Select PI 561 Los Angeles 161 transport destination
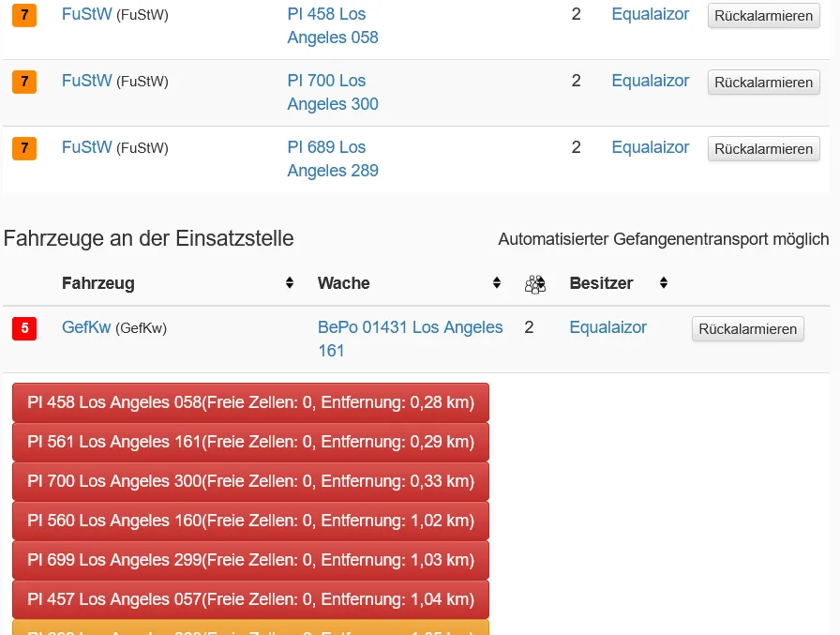Screen dimensions: 840x635 [x=250, y=442]
